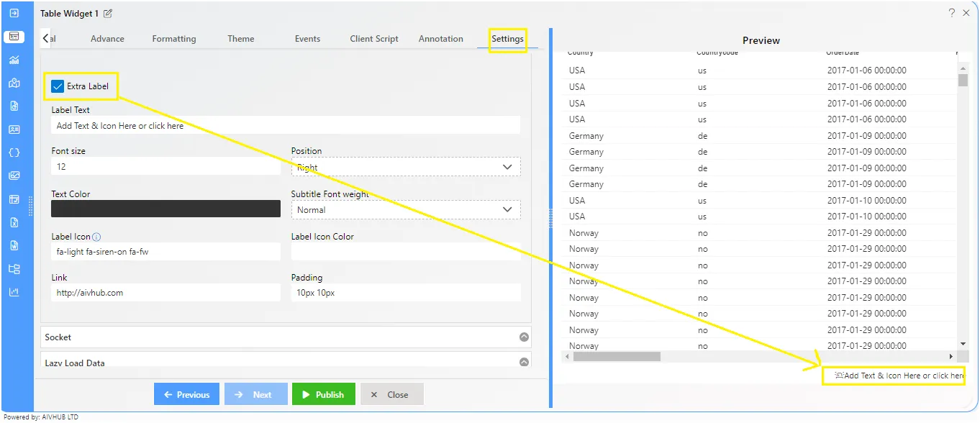The height and width of the screenshot is (423, 980).
Task: Open the line chart widget icon in sidebar
Action: point(14,60)
